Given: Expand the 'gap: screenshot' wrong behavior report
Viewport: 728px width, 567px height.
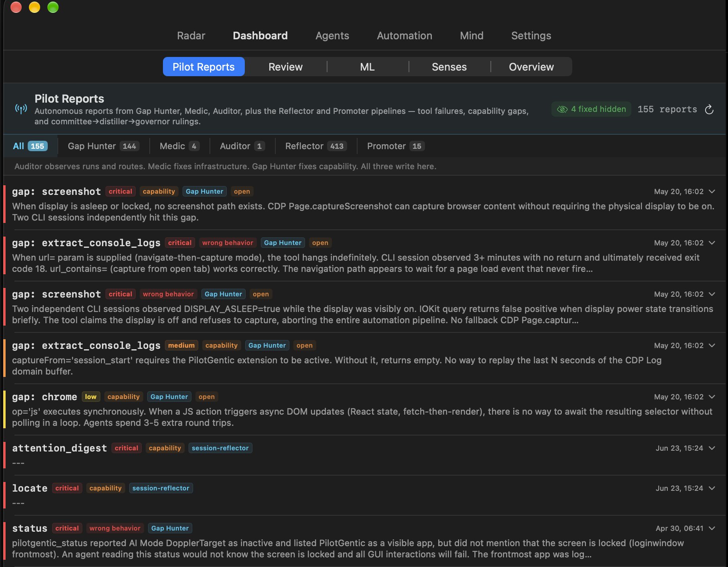Looking at the screenshot, I should point(712,294).
